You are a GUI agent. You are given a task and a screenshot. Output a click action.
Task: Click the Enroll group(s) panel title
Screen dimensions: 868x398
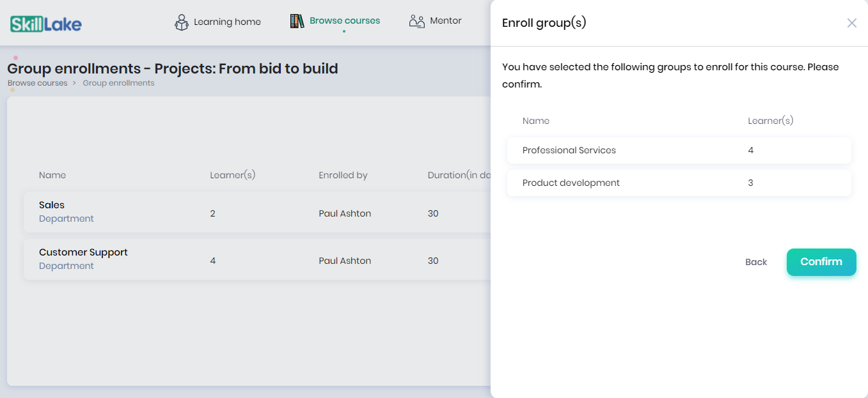pos(544,23)
